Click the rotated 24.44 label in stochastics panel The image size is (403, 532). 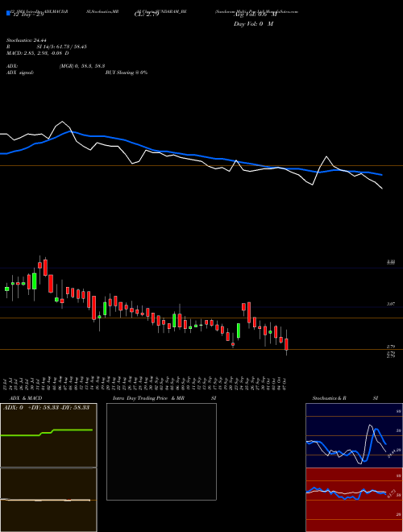[392, 453]
